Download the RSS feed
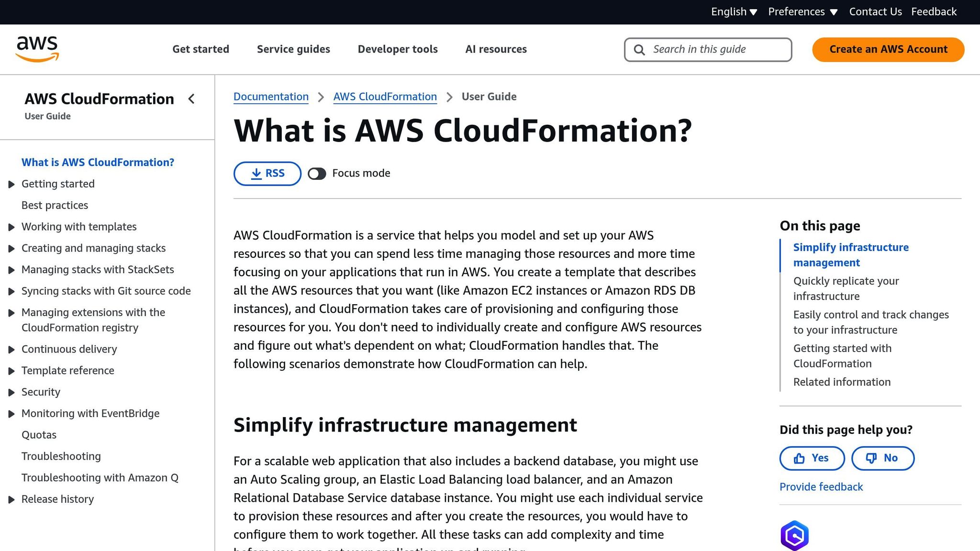This screenshot has height=551, width=980. [267, 174]
